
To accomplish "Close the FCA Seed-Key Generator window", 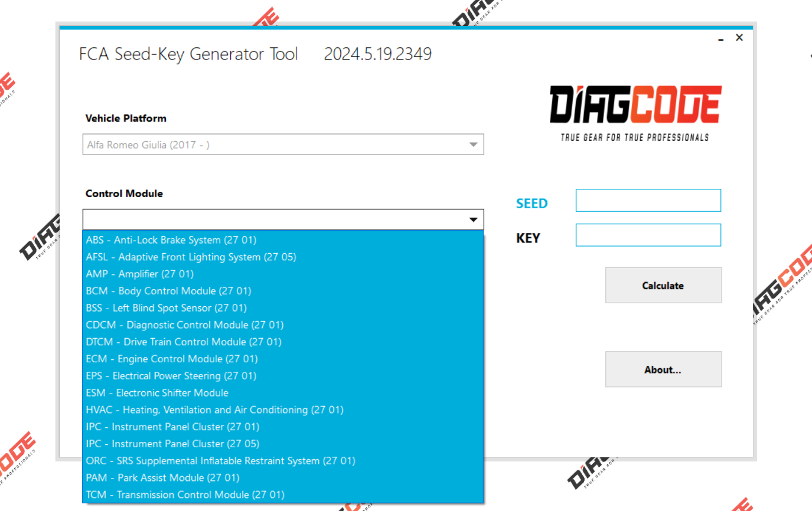I will coord(739,38).
